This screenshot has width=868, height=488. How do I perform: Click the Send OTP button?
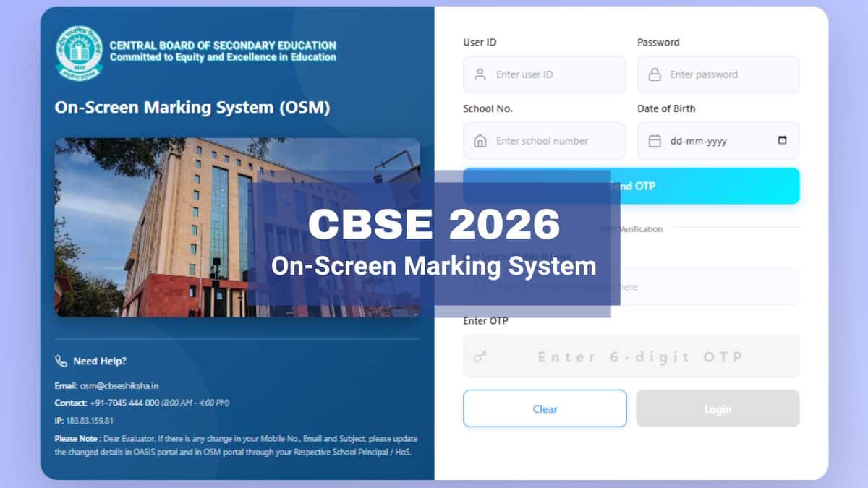pos(631,186)
